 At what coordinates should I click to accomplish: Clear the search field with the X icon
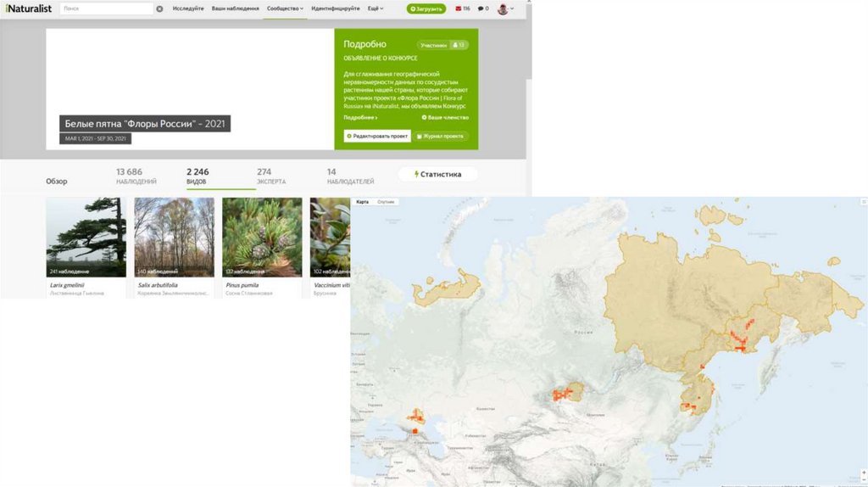pyautogui.click(x=159, y=8)
